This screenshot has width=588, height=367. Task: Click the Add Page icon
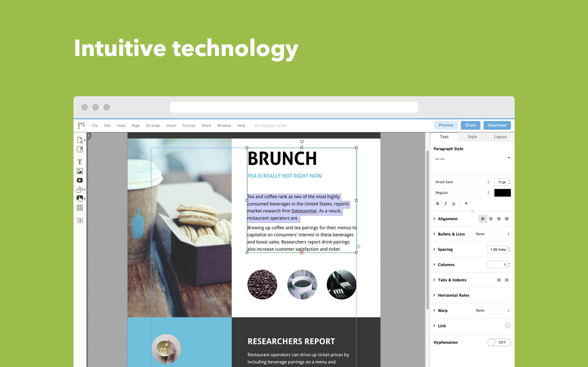click(80, 140)
